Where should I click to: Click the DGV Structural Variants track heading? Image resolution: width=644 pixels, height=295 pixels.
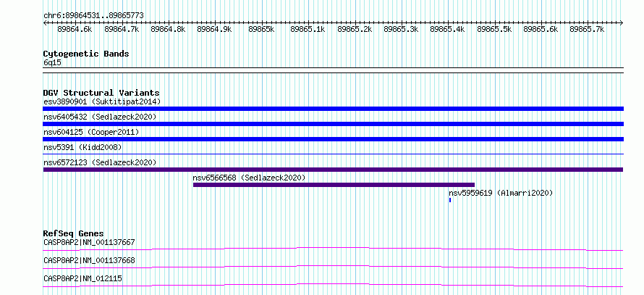pos(101,93)
